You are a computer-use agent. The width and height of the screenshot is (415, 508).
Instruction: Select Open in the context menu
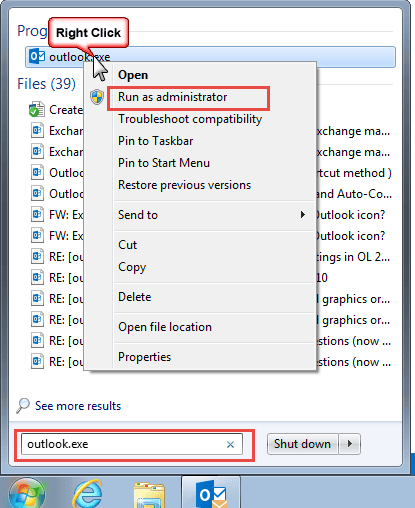click(133, 75)
